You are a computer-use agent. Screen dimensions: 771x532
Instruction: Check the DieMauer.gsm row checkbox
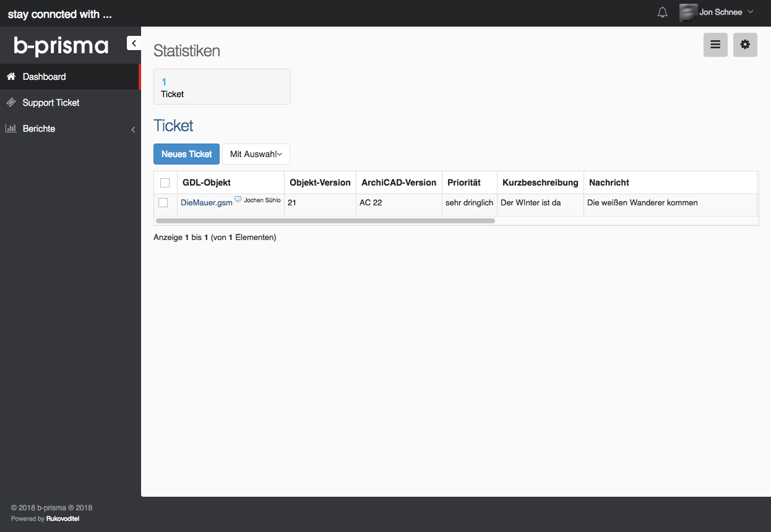[163, 202]
